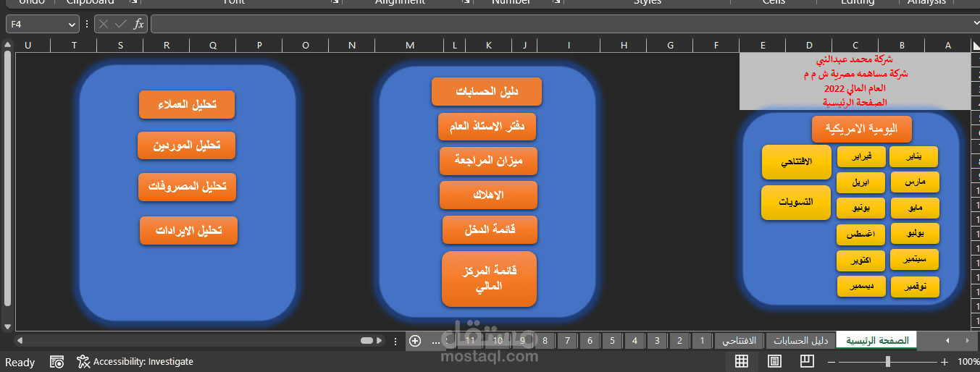Click the تحليل الايرادات orange button
980x372 pixels.
188,230
